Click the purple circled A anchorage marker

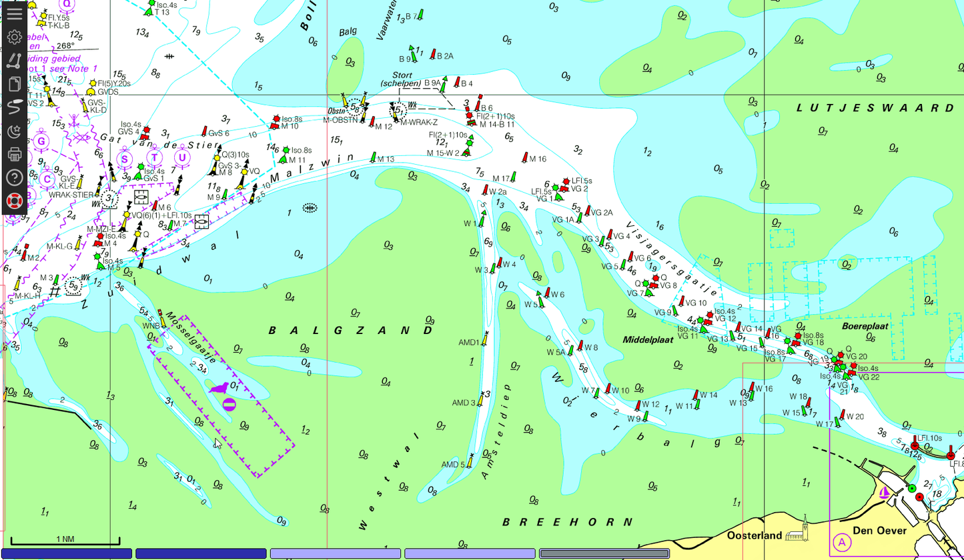point(842,543)
